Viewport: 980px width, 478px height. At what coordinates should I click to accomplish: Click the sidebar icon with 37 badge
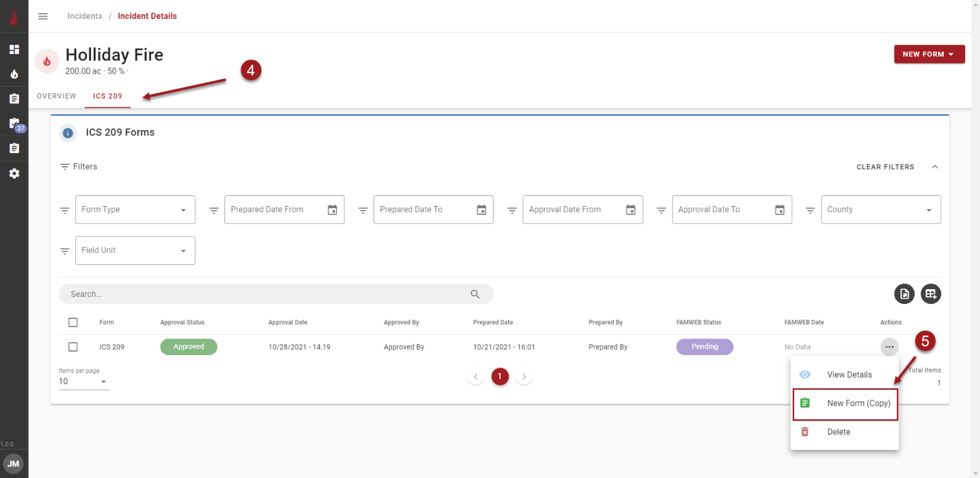pyautogui.click(x=15, y=124)
